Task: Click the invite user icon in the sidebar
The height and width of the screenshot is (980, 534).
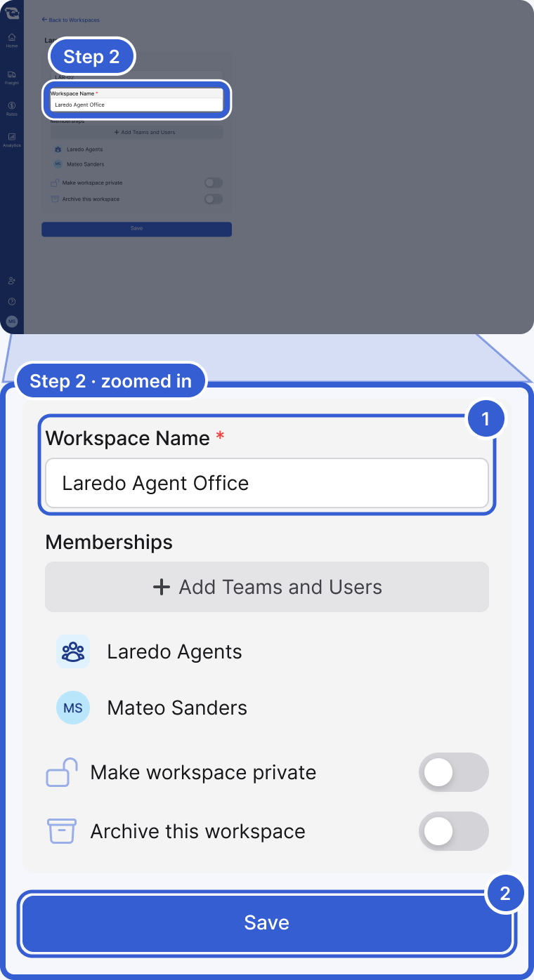Action: 11,281
